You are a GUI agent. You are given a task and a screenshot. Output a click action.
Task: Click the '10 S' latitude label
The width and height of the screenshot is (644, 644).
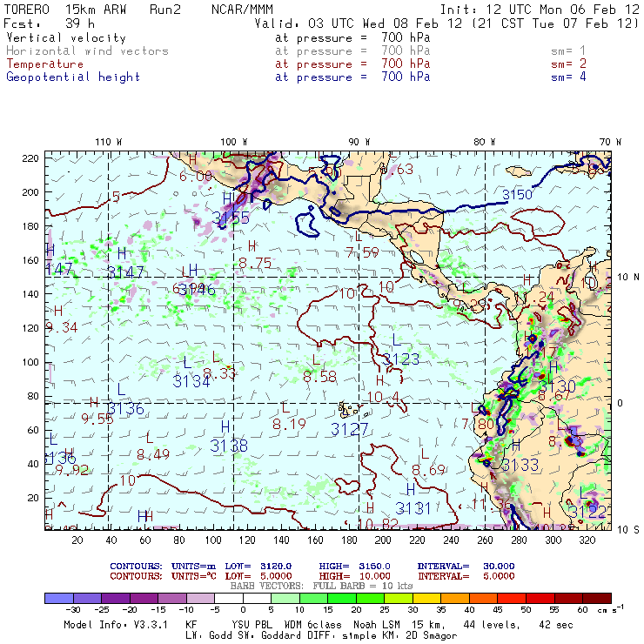[x=628, y=530]
